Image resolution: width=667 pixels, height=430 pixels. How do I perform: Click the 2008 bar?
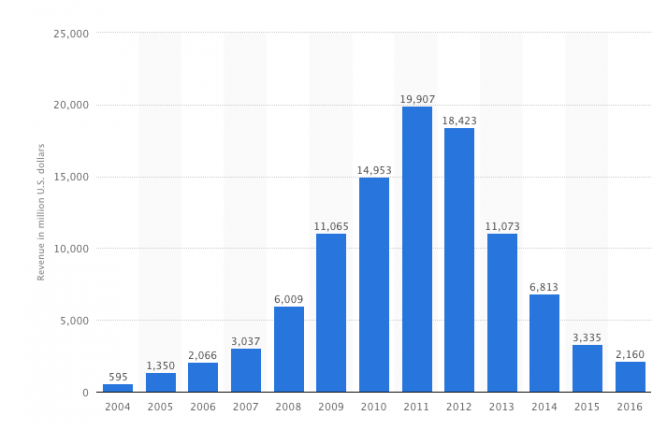tap(289, 348)
